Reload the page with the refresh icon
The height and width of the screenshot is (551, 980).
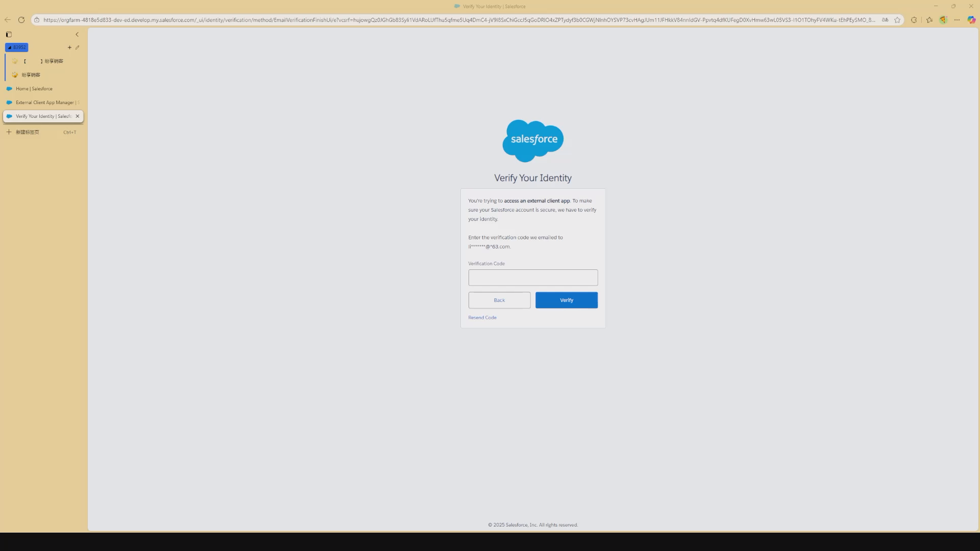(x=21, y=20)
